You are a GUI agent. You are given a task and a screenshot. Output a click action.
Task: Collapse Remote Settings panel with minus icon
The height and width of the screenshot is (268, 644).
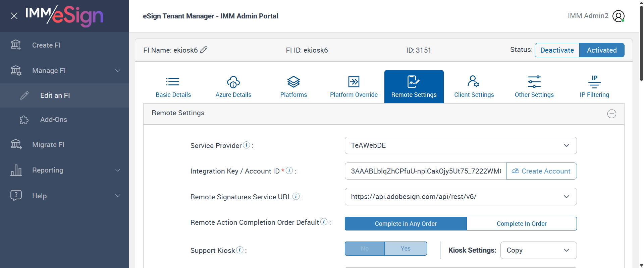point(611,114)
